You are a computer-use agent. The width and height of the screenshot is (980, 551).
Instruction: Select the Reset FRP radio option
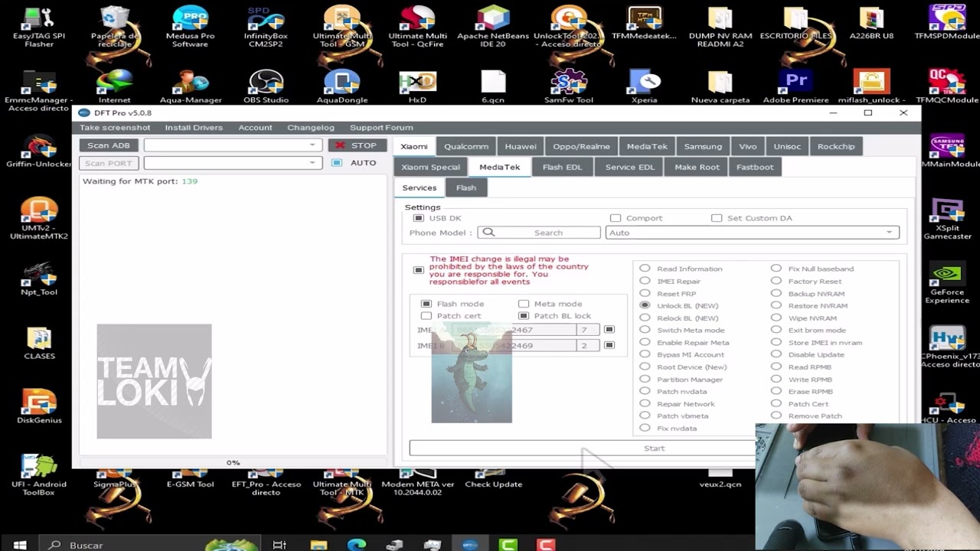point(645,293)
